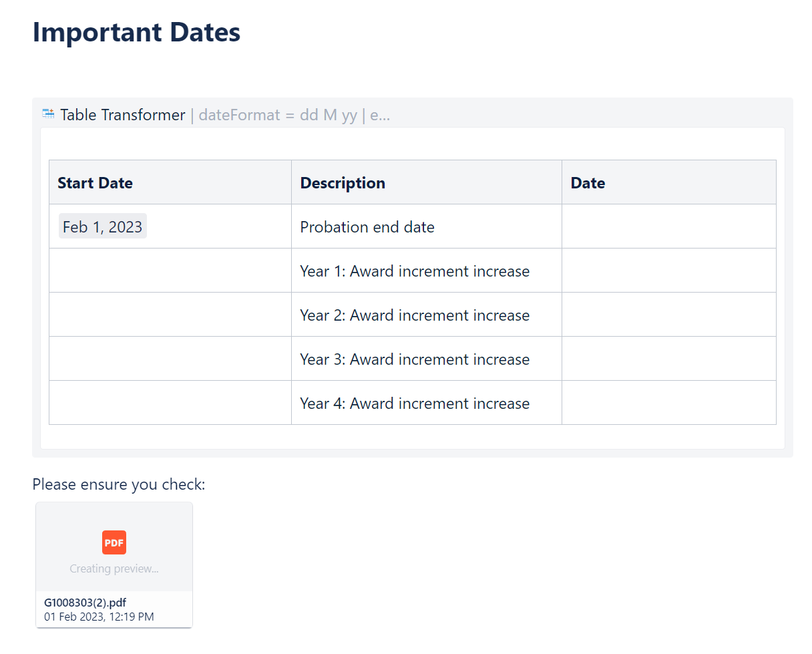The image size is (812, 654).
Task: Click the Start Date column header
Action: 95,182
